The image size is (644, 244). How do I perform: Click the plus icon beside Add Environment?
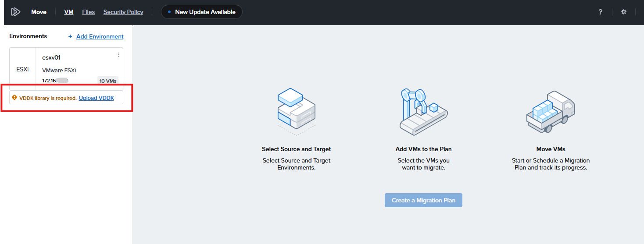tap(70, 36)
